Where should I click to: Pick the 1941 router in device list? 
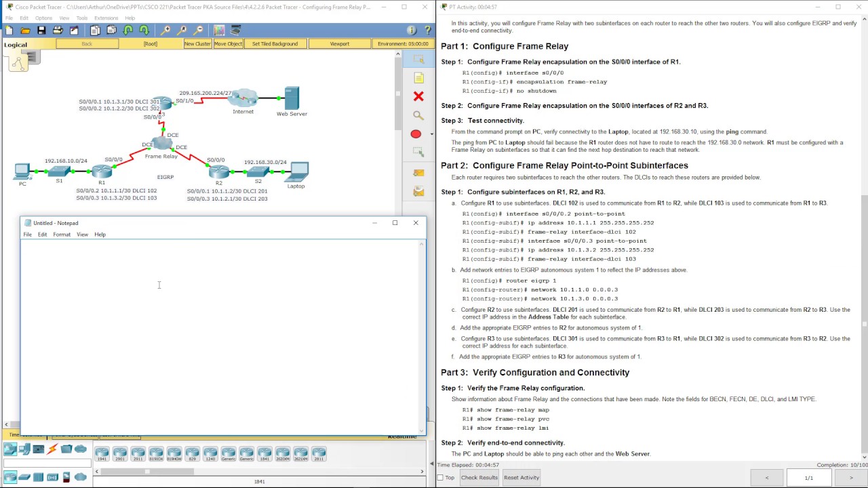coord(102,453)
